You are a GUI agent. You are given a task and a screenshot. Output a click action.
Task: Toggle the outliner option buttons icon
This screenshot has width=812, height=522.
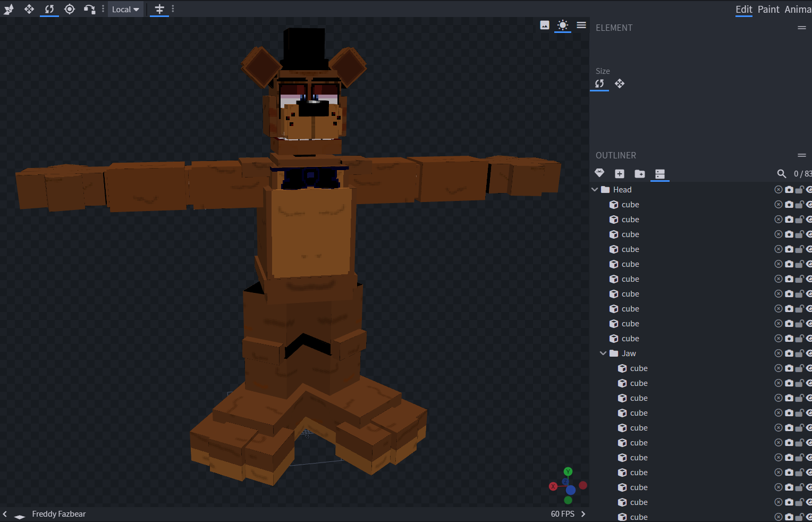click(x=660, y=173)
